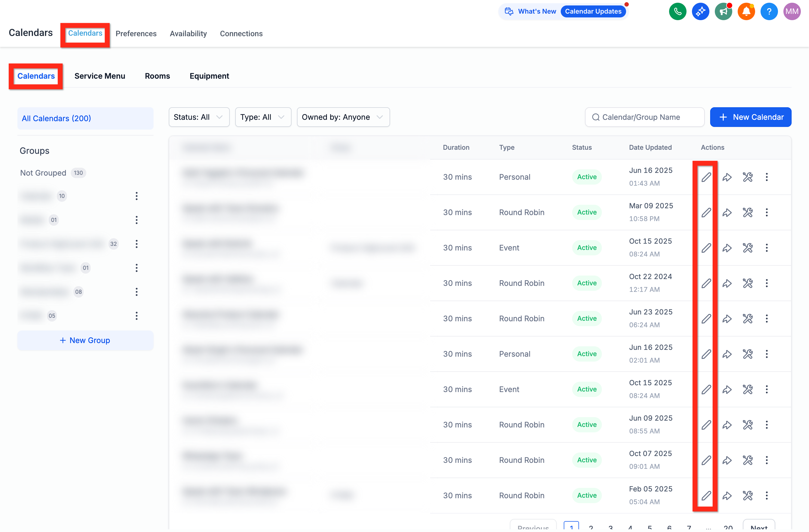Open the megaphone announcements icon
Screen dimensions: 809x532
tap(723, 11)
